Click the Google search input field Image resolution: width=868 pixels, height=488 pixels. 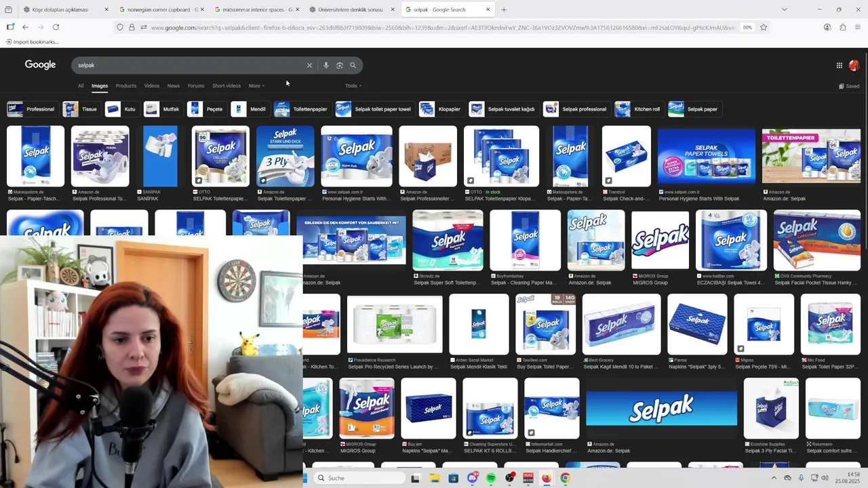click(190, 66)
